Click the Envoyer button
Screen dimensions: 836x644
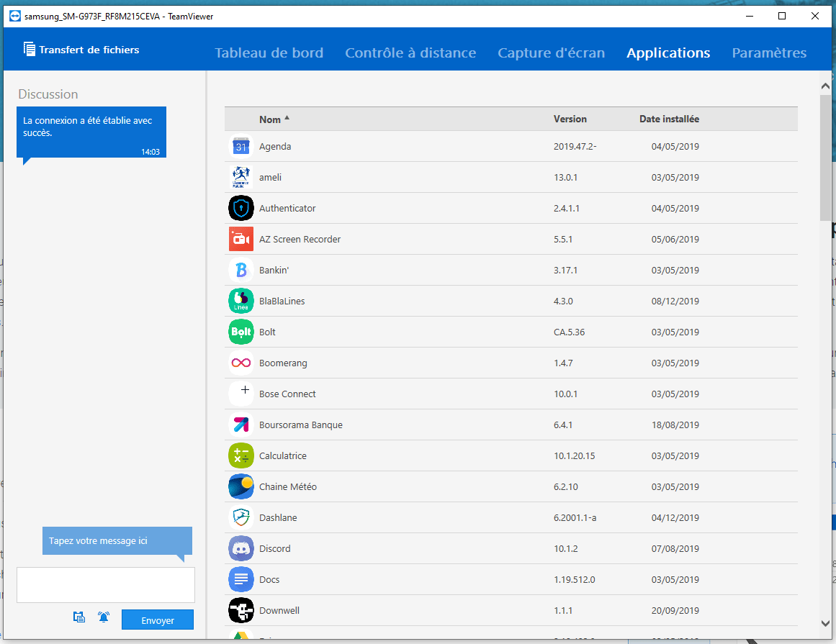point(157,620)
